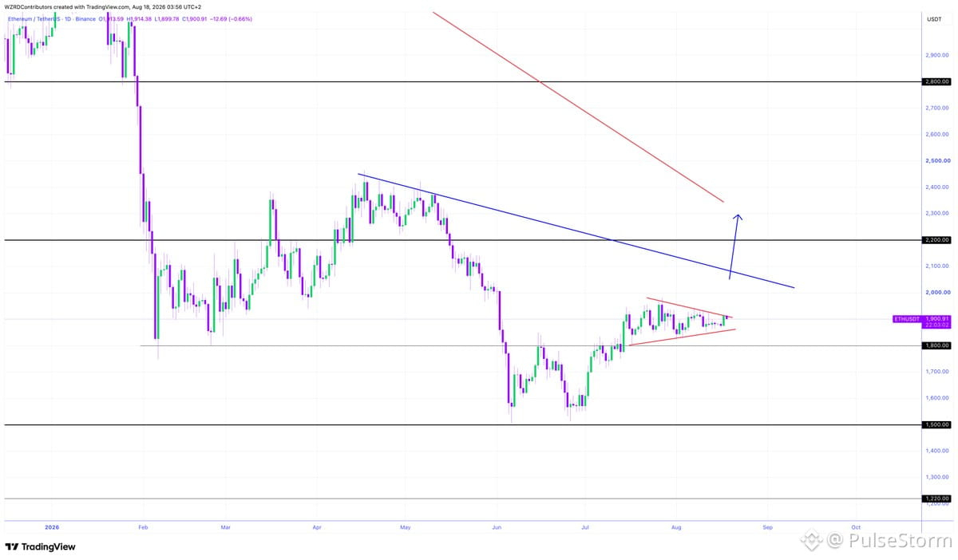Select the long blue descending trendline
Image resolution: width=958 pixels, height=560 pixels.
coord(576,231)
